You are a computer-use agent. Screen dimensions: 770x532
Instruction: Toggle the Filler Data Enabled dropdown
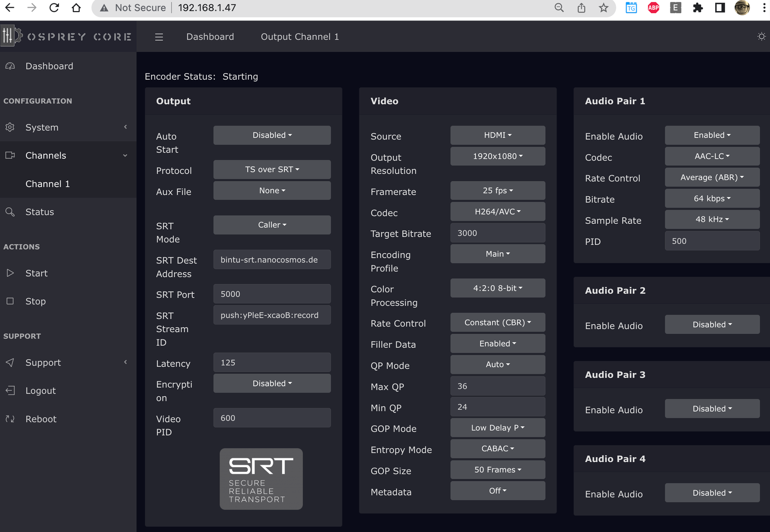(x=498, y=343)
